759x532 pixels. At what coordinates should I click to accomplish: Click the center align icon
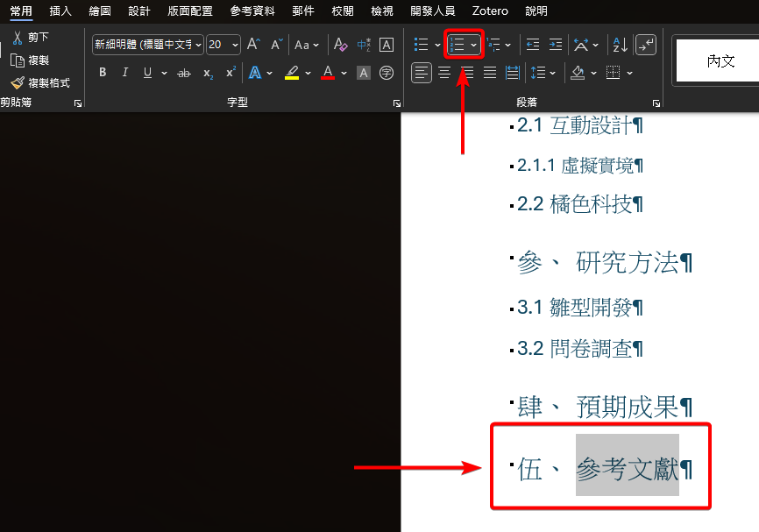click(x=444, y=73)
